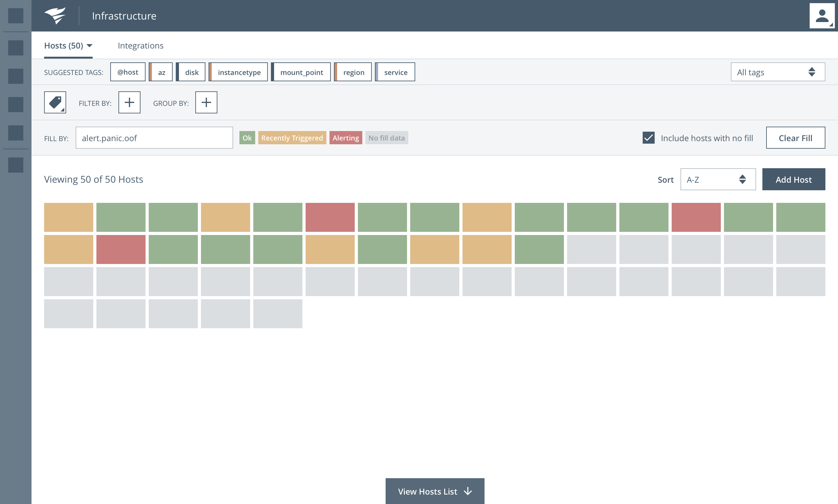Expand the Hosts (50) dropdown arrow
The width and height of the screenshot is (838, 504).
89,45
